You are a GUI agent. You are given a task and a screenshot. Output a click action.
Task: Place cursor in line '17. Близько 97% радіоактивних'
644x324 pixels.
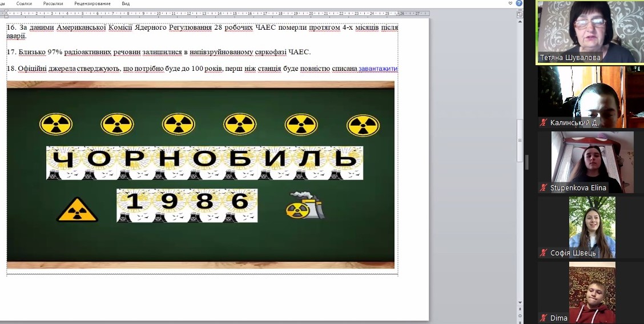159,52
